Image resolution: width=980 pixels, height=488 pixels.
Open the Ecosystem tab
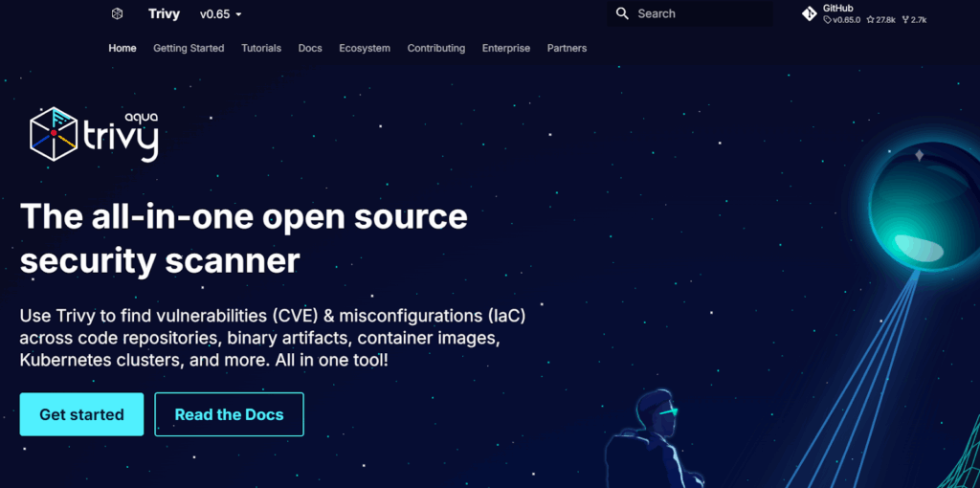coord(365,48)
